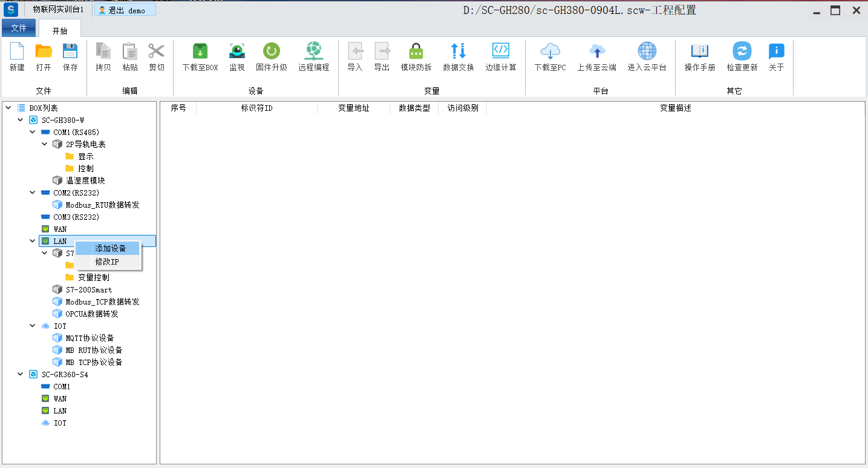Collapse the COM1(RS485) tree node
This screenshot has width=868, height=468.
[x=33, y=132]
